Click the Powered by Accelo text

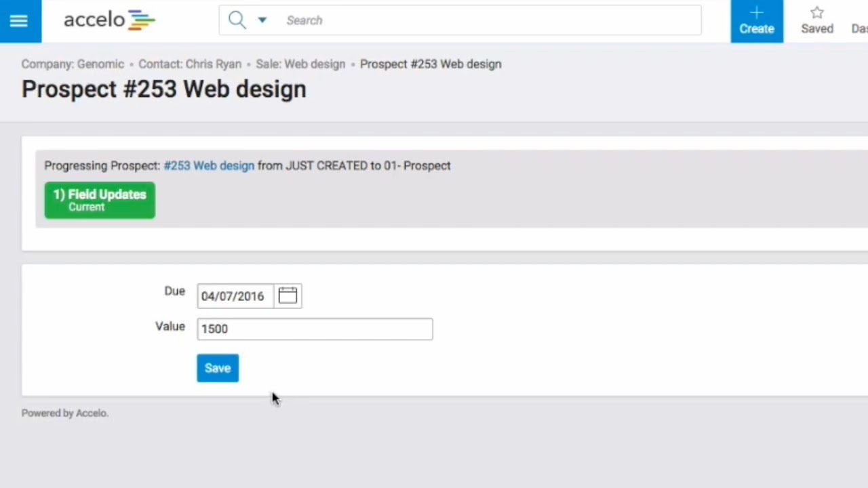tap(64, 413)
